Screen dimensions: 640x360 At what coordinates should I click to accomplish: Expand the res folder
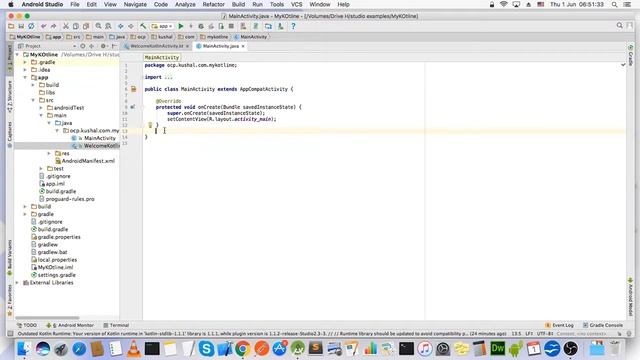coord(49,153)
